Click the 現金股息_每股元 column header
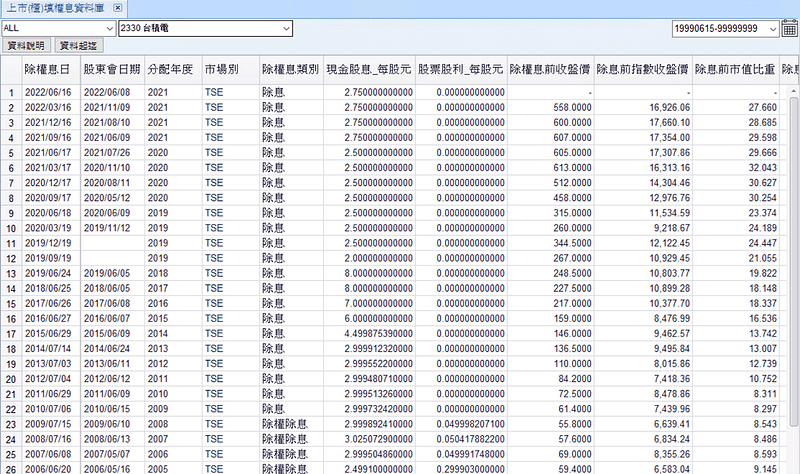 (369, 70)
